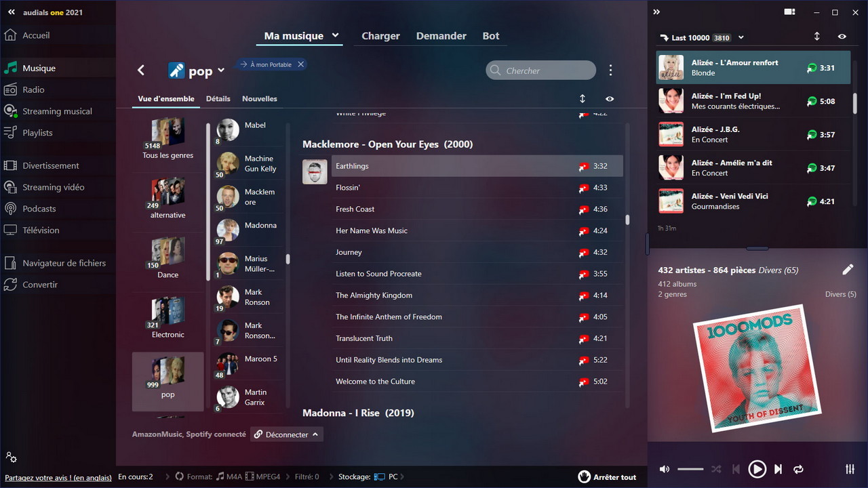The height and width of the screenshot is (488, 868).
Task: Click the Youth of Dissent album cover
Action: (x=757, y=368)
